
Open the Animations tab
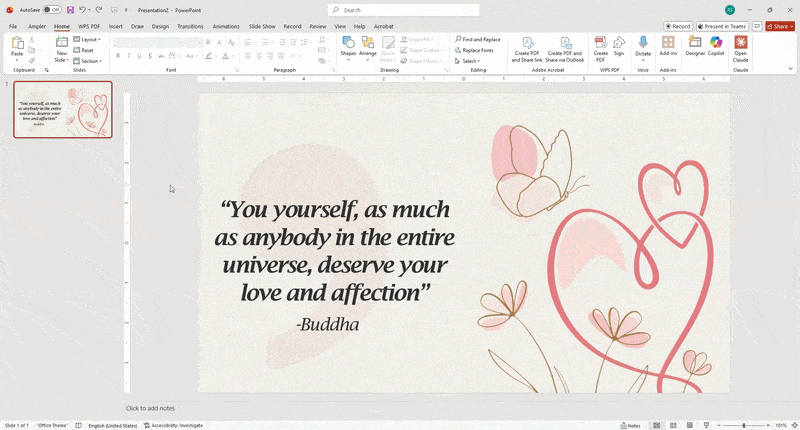(x=226, y=26)
